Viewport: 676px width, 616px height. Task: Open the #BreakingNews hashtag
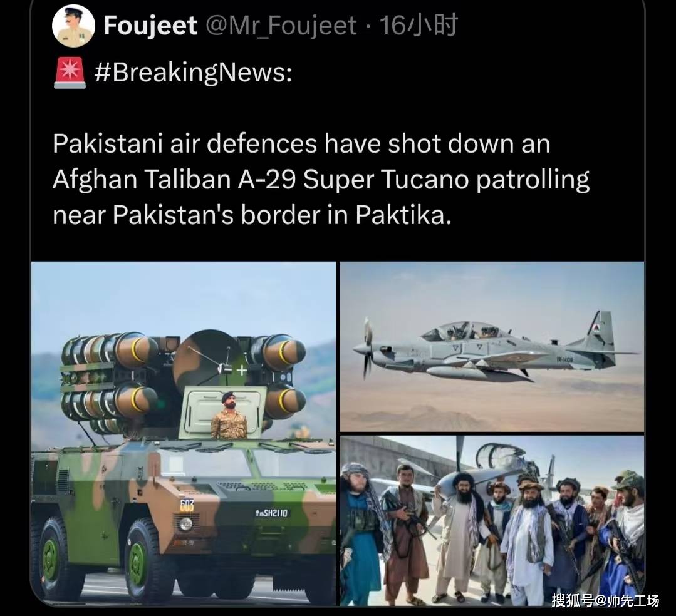tap(193, 73)
